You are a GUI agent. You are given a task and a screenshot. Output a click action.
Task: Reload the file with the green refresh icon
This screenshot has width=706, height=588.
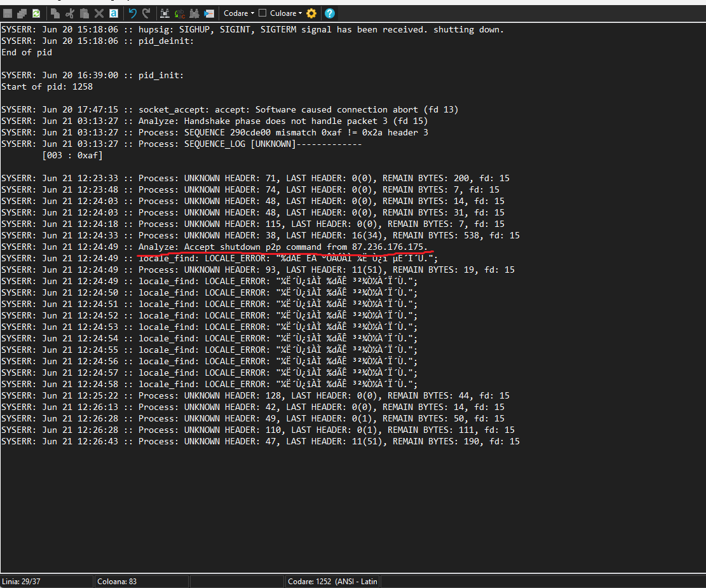coord(36,13)
